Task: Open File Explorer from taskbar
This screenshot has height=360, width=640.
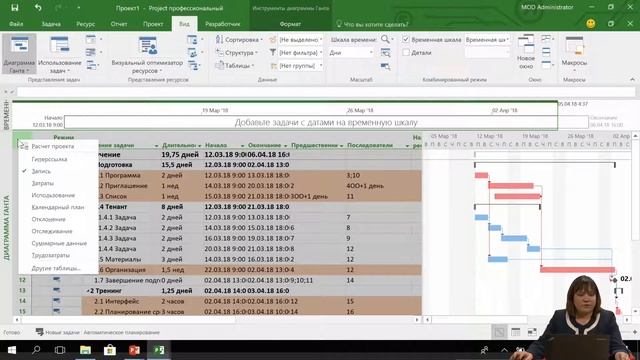Action: point(85,350)
